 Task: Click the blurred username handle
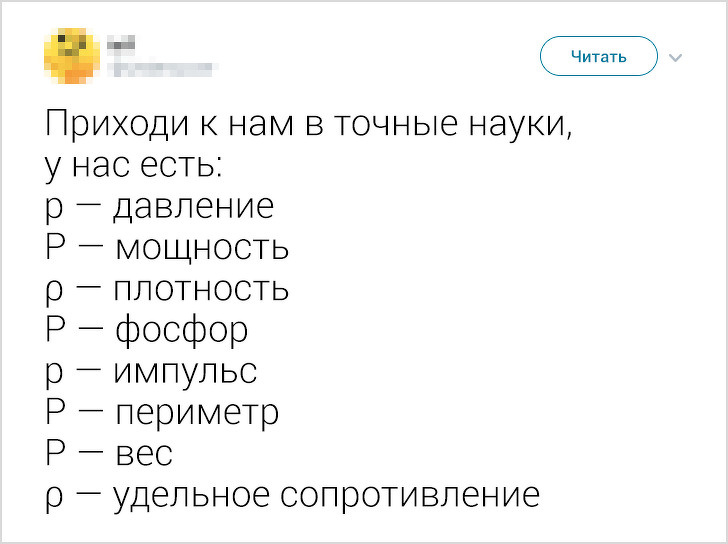click(160, 68)
